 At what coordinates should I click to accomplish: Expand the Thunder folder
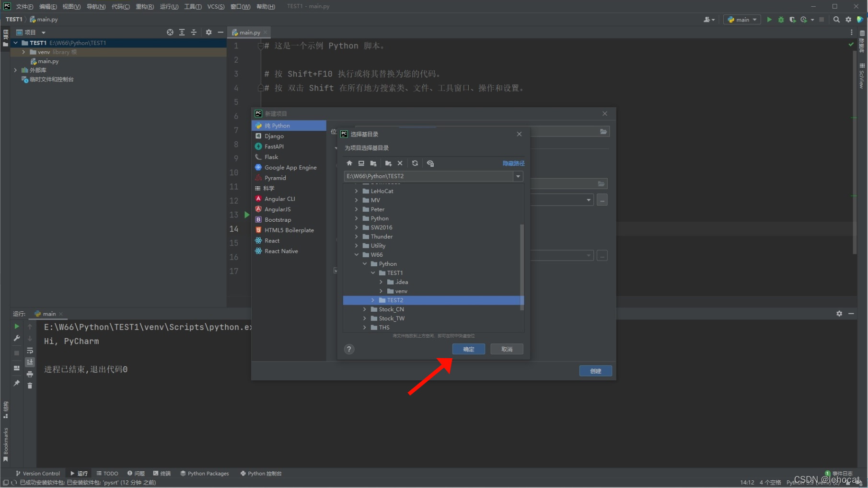357,237
